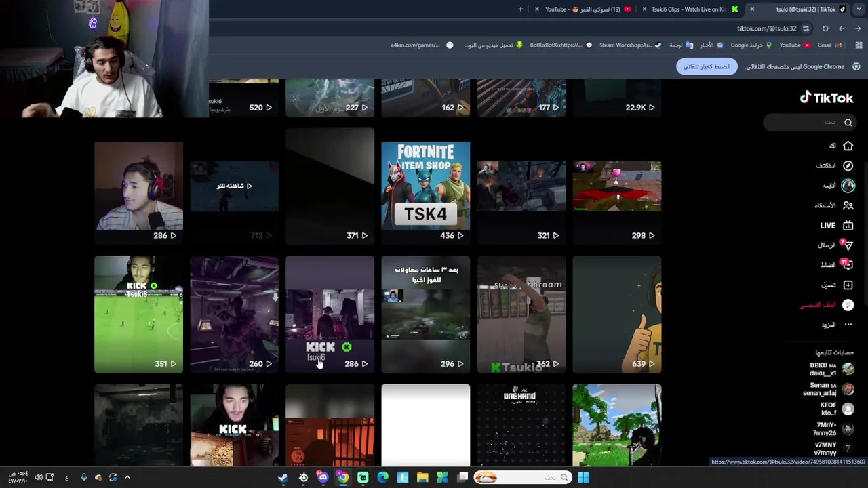This screenshot has height=488, width=868.
Task: Expand the system tray hidden icons chevron
Action: coord(127,478)
